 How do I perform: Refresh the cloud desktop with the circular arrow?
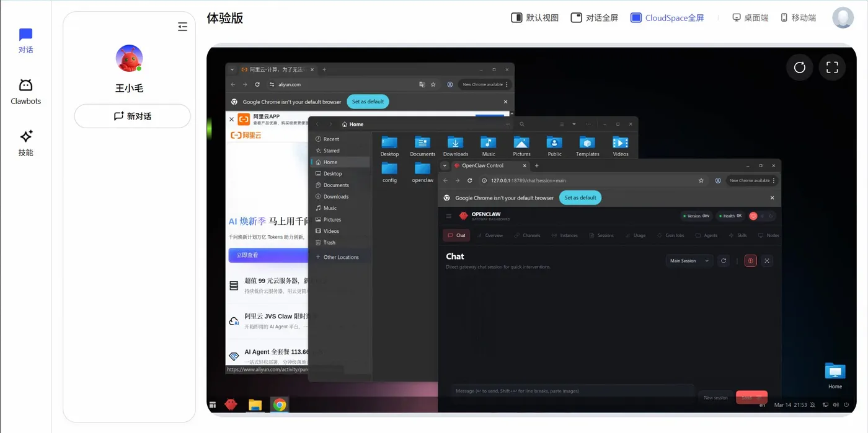point(799,68)
